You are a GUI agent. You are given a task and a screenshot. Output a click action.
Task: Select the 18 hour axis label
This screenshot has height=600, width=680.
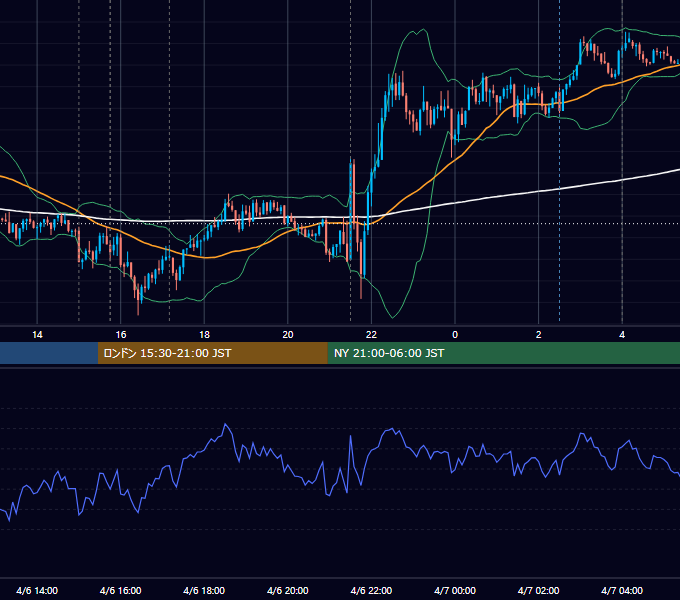pos(204,335)
